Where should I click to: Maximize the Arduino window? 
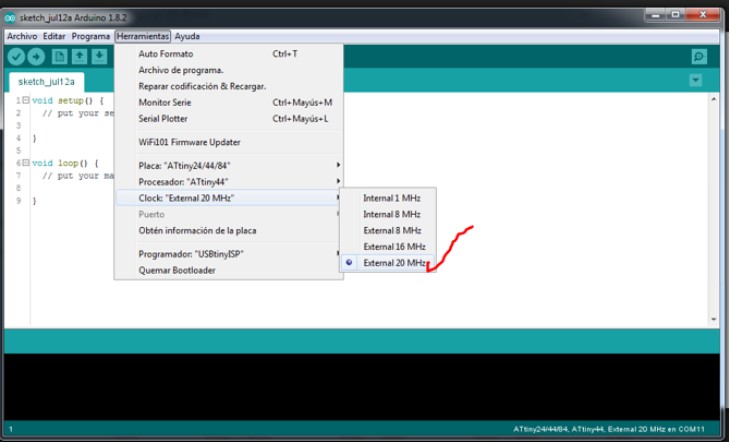tap(676, 15)
